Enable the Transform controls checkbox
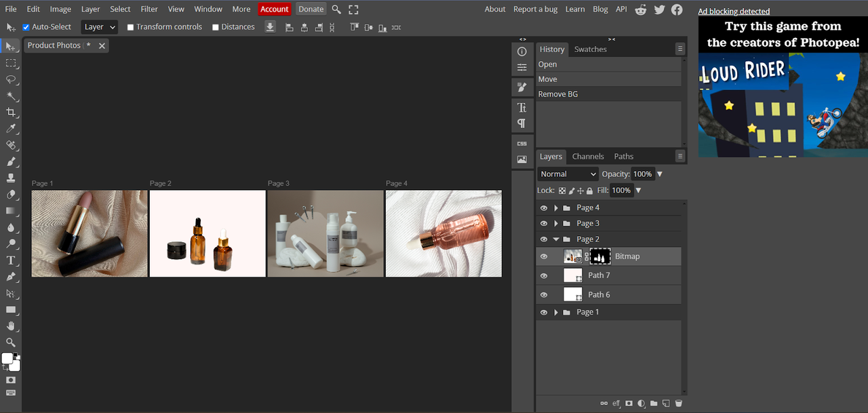The image size is (868, 413). pyautogui.click(x=130, y=27)
